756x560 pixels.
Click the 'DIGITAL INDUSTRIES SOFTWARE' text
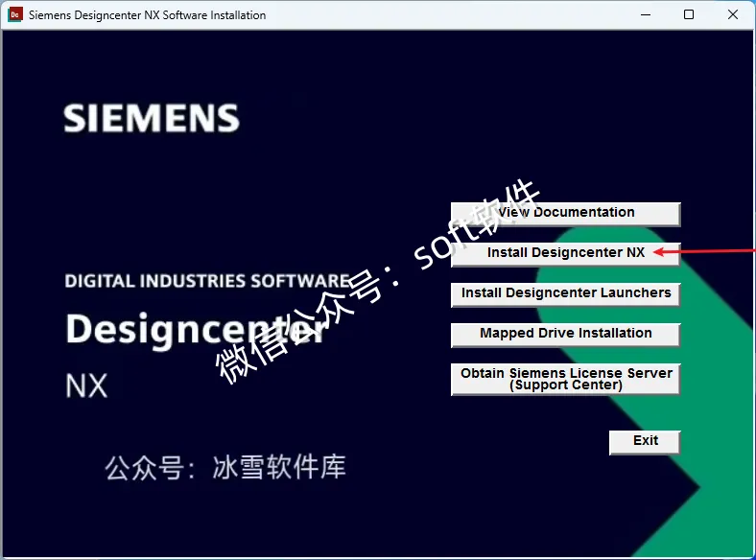(x=208, y=281)
